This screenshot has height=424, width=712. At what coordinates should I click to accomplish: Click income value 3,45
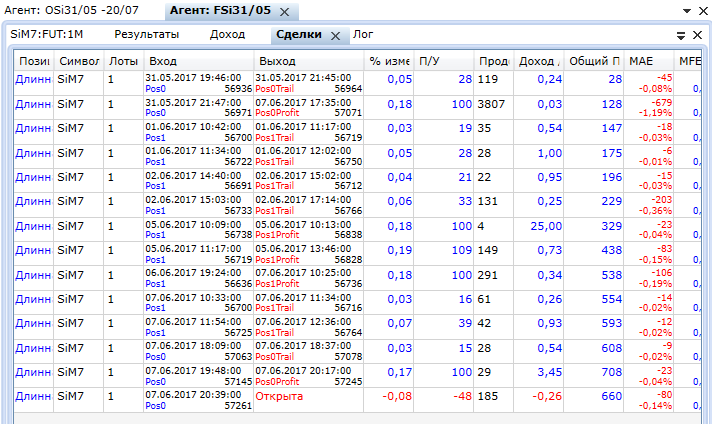549,372
